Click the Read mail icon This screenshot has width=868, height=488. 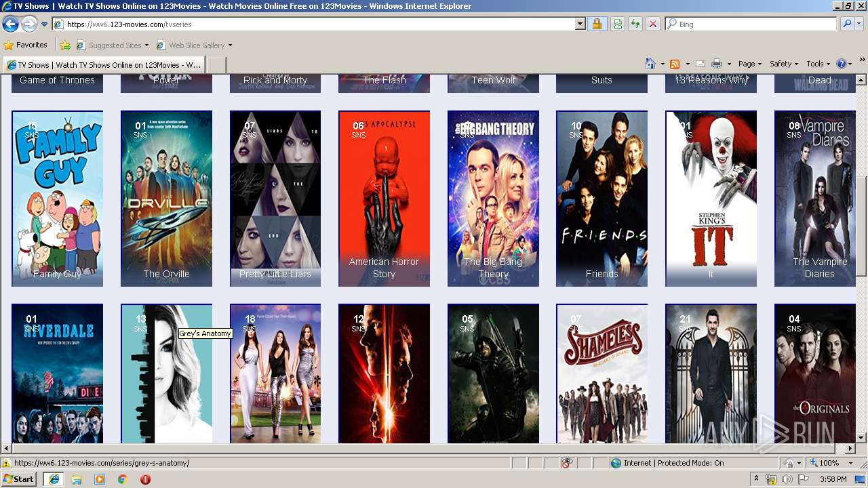[x=701, y=64]
